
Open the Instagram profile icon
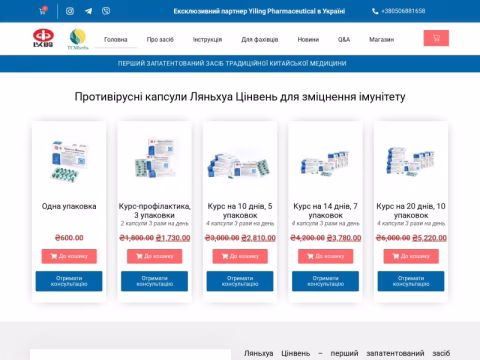point(70,11)
